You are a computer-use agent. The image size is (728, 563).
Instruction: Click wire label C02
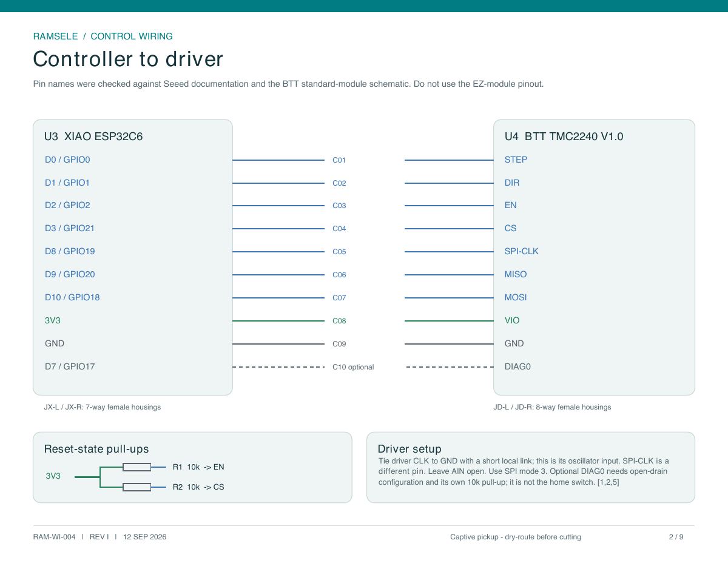[339, 183]
